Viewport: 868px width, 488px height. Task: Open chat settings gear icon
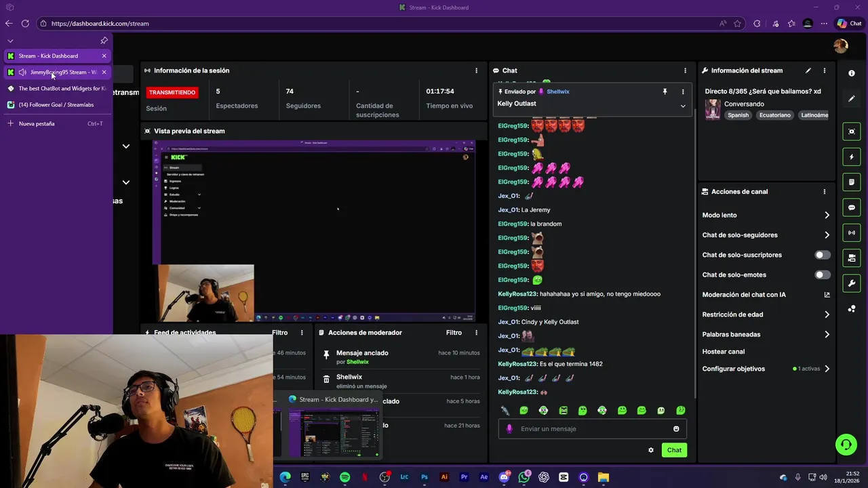point(651,450)
